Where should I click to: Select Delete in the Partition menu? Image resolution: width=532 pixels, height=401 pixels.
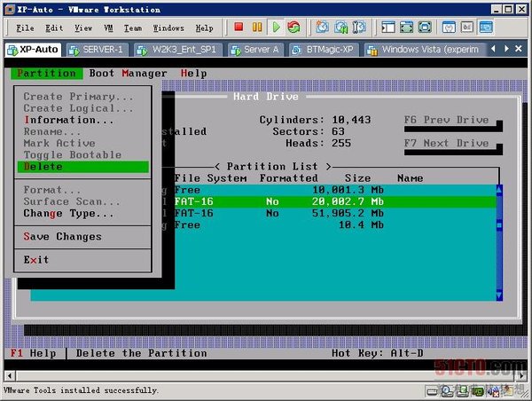click(43, 166)
